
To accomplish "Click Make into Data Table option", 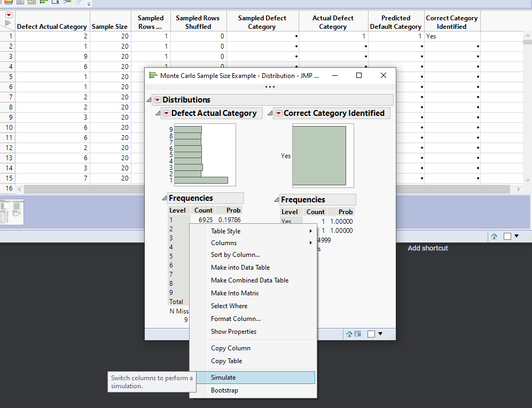I will pos(240,268).
